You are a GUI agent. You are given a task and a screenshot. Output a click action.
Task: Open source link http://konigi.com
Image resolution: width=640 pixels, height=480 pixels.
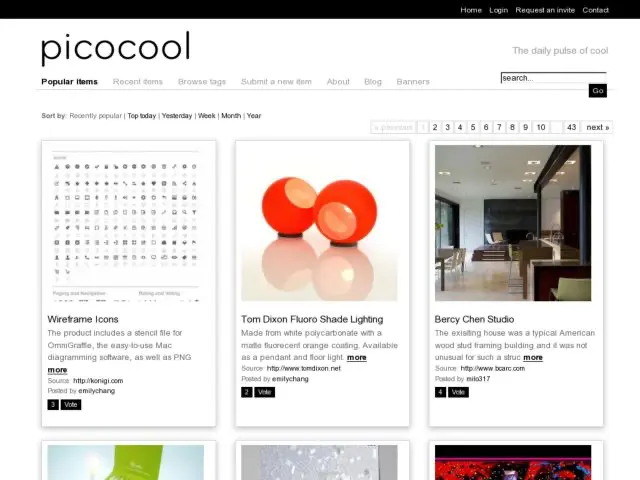98,381
